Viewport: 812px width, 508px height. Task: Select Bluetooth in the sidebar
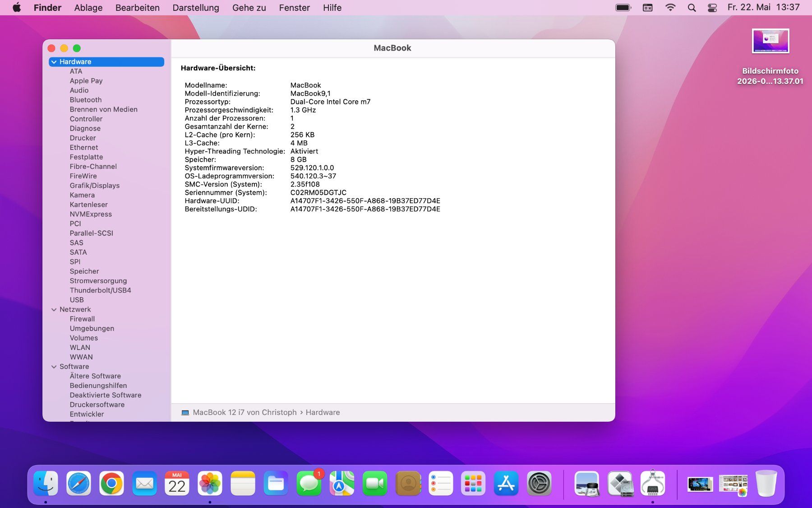86,100
